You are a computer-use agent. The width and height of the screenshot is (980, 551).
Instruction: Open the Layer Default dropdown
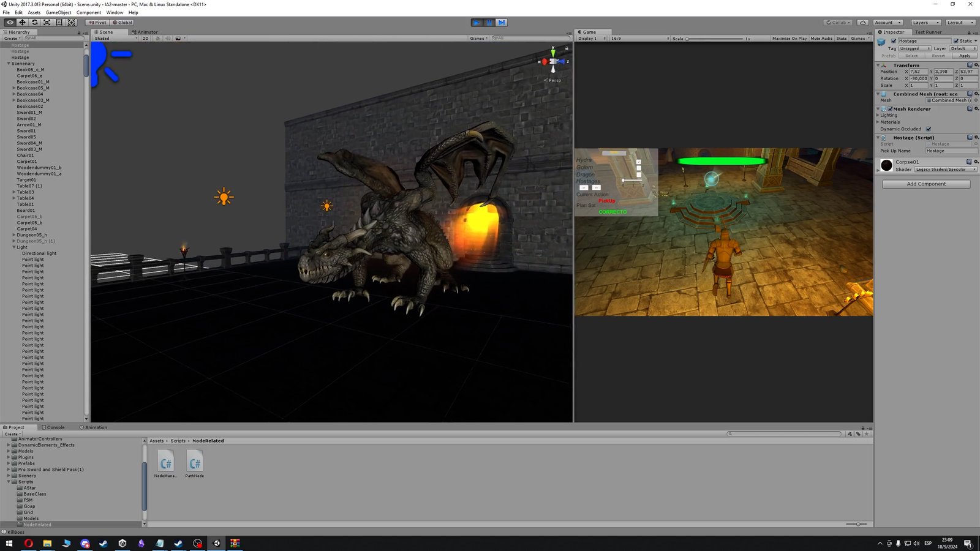point(963,48)
